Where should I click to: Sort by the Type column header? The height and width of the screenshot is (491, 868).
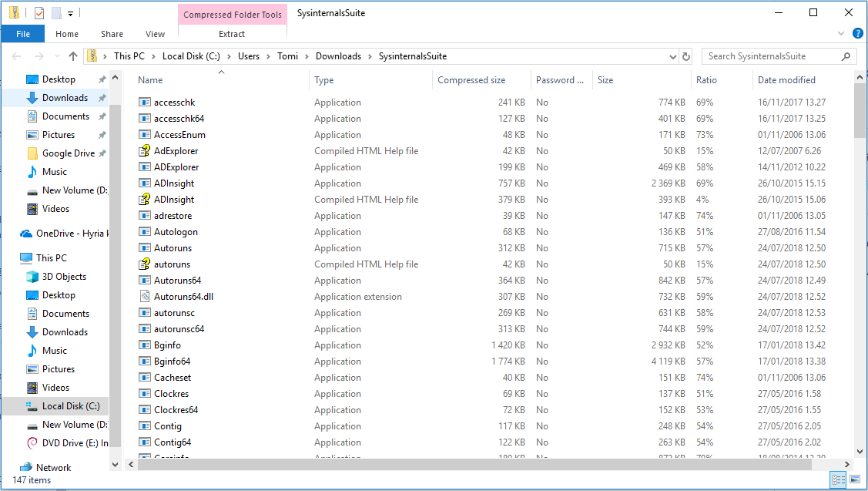[370, 80]
